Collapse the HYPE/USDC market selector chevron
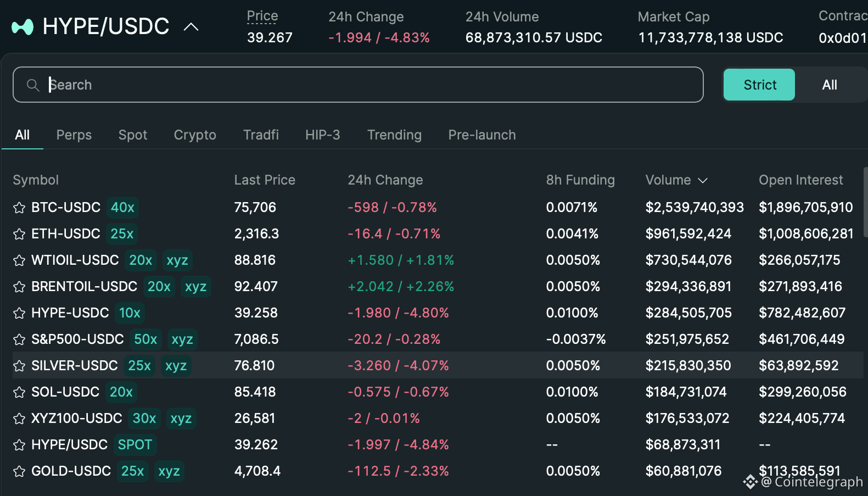The image size is (868, 496). point(191,27)
